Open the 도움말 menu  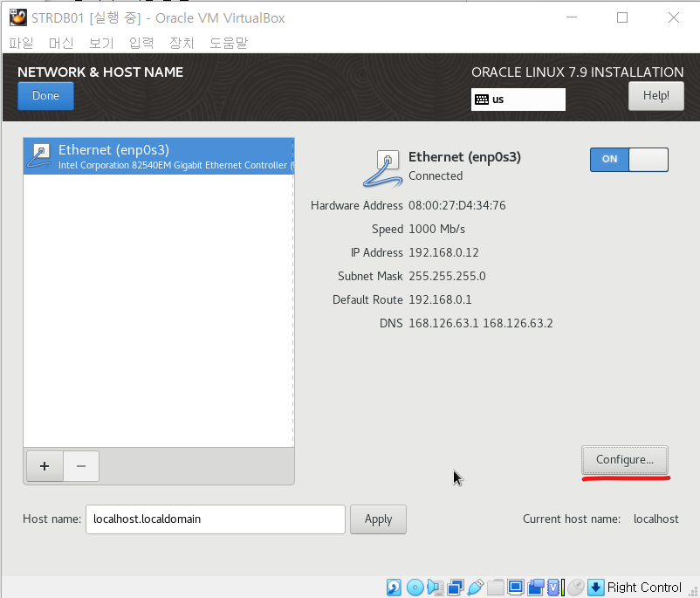[x=229, y=43]
